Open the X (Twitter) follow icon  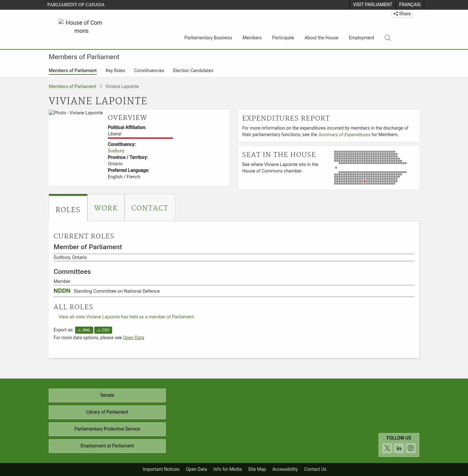pyautogui.click(x=387, y=448)
